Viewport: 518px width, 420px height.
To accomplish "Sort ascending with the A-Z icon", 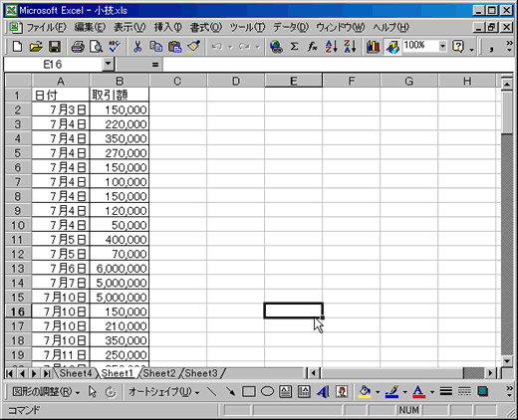I will point(331,47).
